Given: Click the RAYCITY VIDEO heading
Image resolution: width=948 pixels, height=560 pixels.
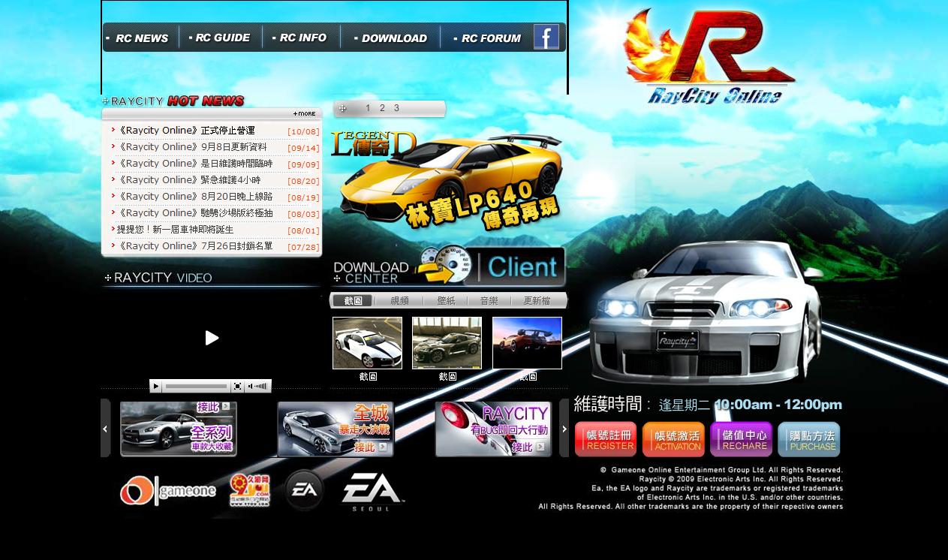Looking at the screenshot, I should pyautogui.click(x=159, y=278).
